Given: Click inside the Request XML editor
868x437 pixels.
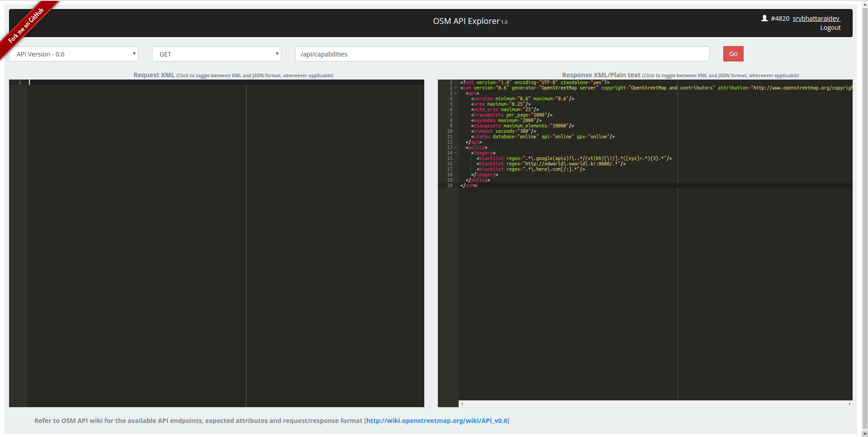Looking at the screenshot, I should pos(226,244).
